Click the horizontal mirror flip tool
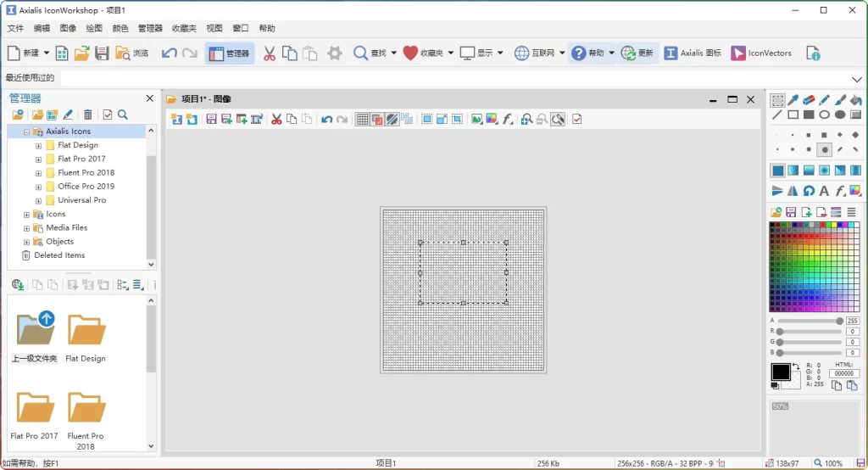 [793, 191]
